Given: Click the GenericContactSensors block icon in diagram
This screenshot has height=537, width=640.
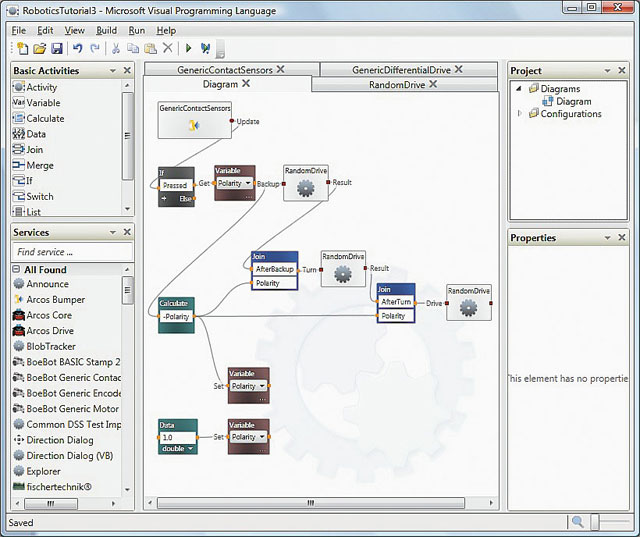Looking at the screenshot, I should (195, 126).
